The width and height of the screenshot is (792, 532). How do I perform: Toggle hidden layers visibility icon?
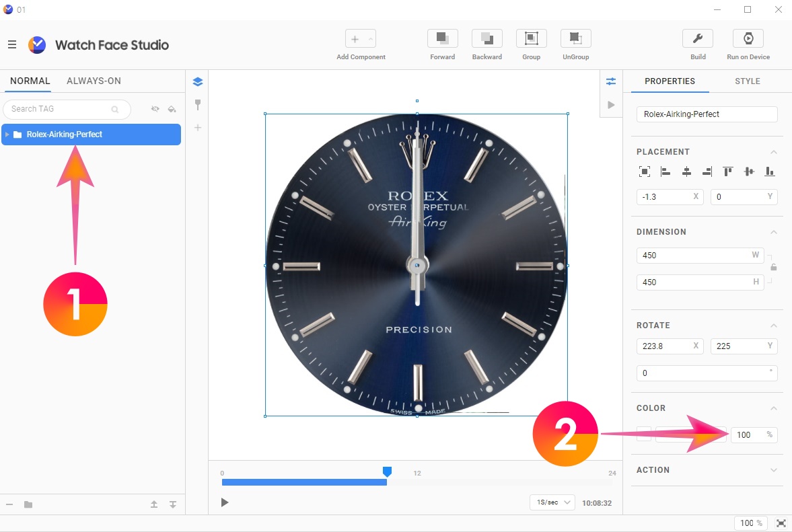(x=155, y=109)
